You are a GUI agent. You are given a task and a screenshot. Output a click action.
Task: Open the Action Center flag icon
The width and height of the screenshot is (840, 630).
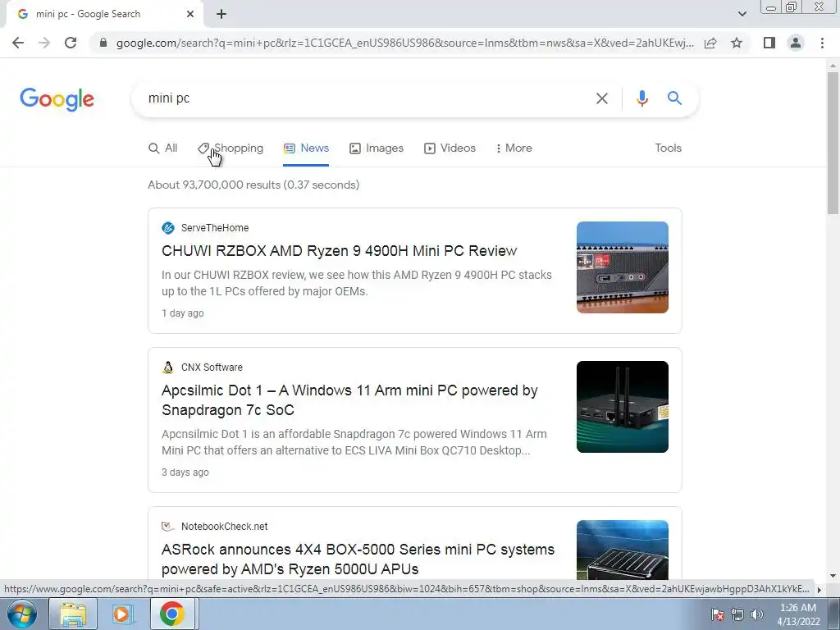pyautogui.click(x=718, y=615)
